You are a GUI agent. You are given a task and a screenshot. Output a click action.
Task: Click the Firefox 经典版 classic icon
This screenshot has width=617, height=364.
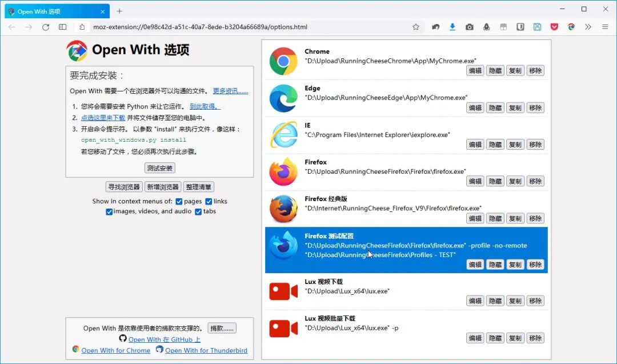(x=283, y=209)
